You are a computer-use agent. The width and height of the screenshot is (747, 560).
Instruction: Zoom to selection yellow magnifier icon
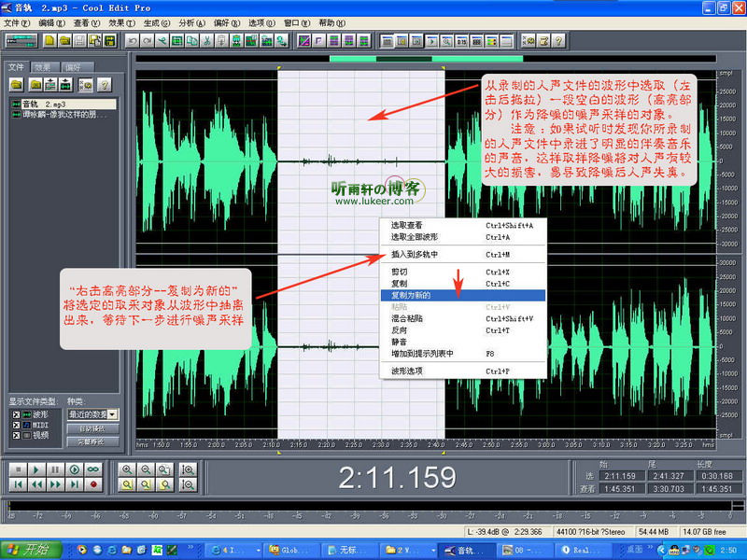pos(127,484)
